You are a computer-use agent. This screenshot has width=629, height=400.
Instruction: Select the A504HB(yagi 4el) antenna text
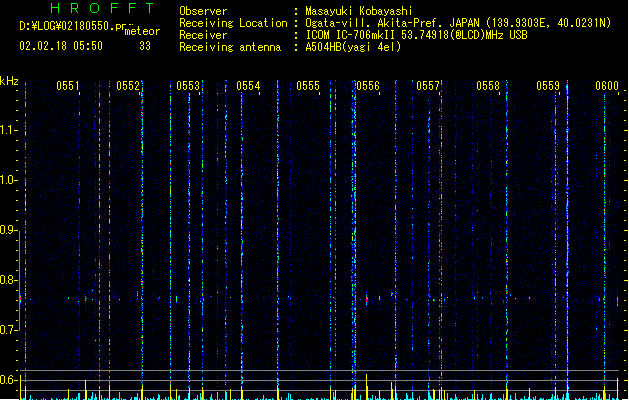(x=353, y=47)
